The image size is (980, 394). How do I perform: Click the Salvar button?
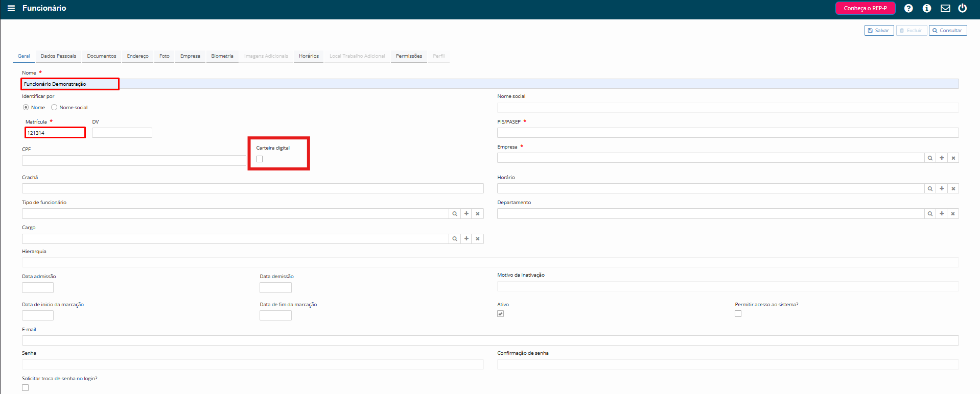pos(879,31)
